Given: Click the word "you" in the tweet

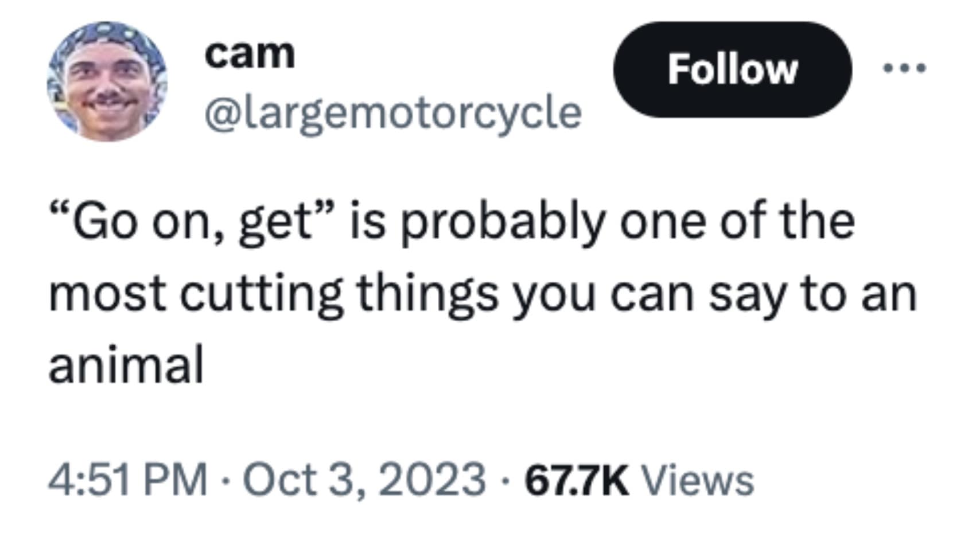Looking at the screenshot, I should click(553, 294).
